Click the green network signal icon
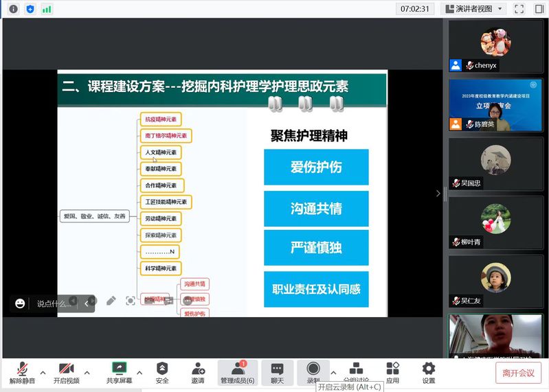 click(47, 9)
